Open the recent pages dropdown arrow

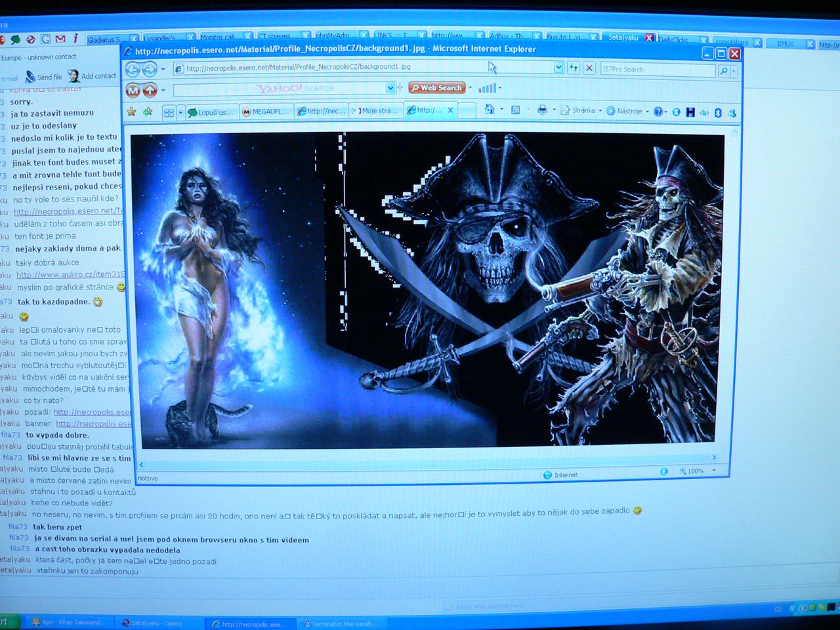(163, 69)
